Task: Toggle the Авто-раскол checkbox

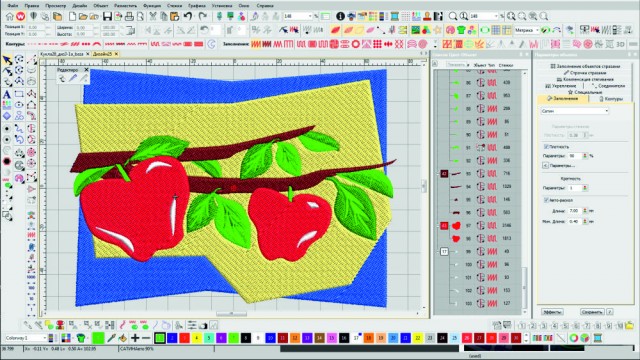Action: [546, 200]
